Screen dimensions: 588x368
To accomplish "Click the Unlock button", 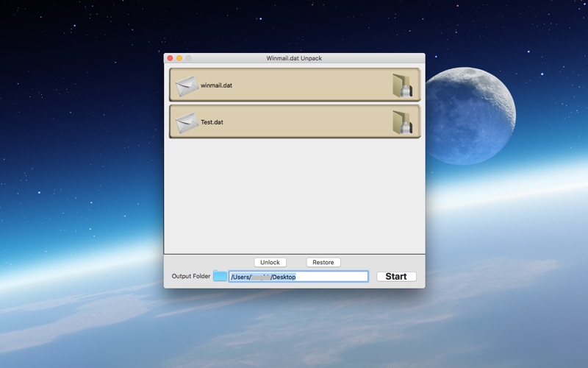I will 270,263.
